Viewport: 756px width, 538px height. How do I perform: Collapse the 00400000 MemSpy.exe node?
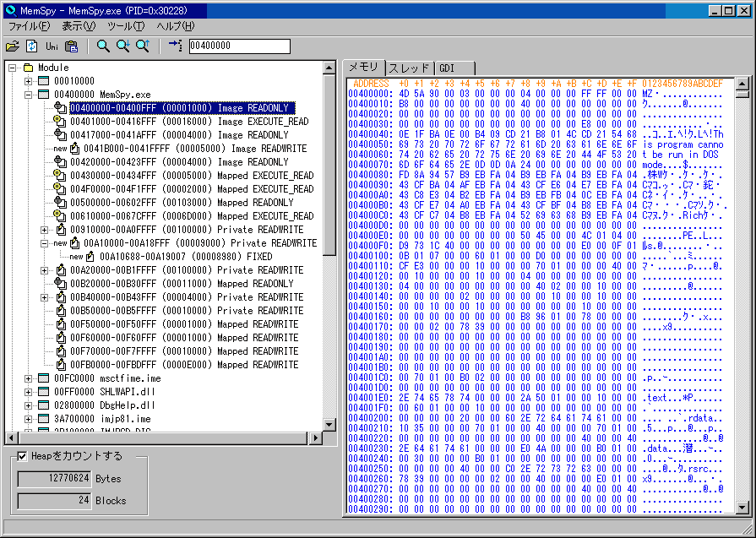[29, 95]
